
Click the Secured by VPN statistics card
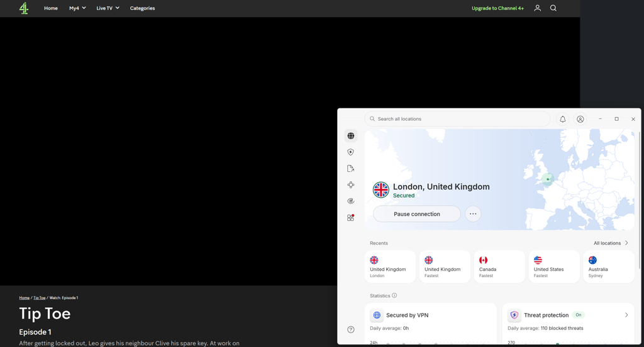[x=431, y=324]
